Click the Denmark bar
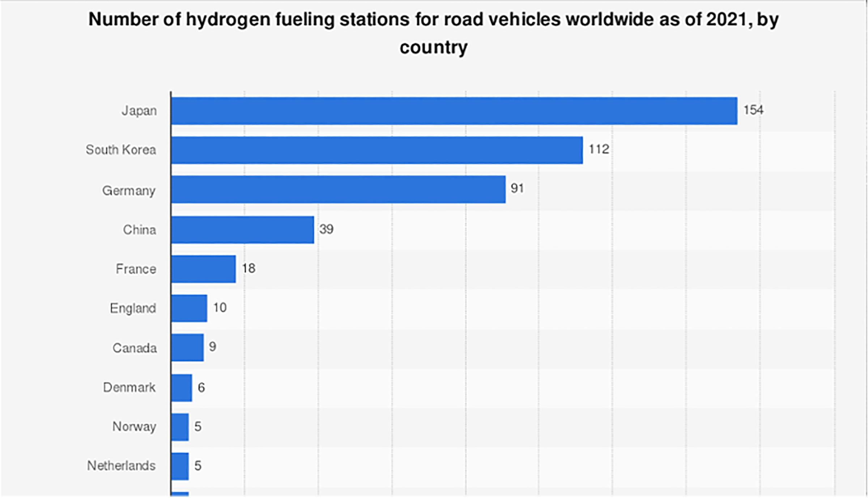 pos(182,388)
